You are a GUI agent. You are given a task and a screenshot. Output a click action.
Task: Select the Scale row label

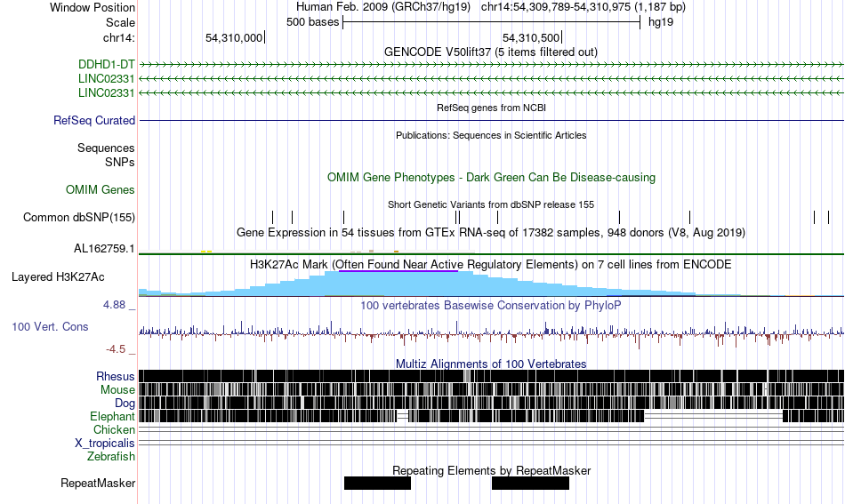pos(120,22)
